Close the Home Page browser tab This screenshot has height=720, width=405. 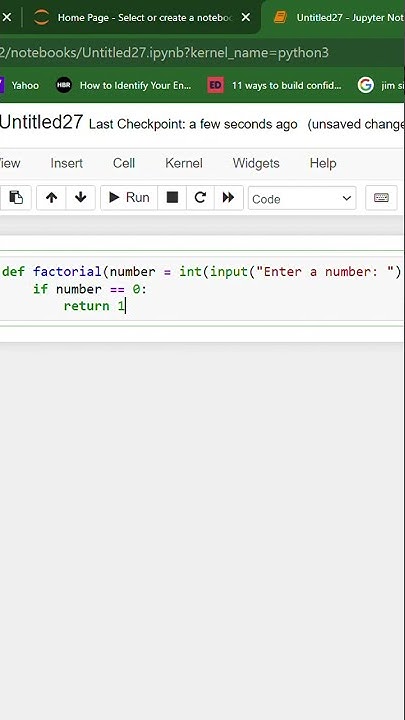246,17
